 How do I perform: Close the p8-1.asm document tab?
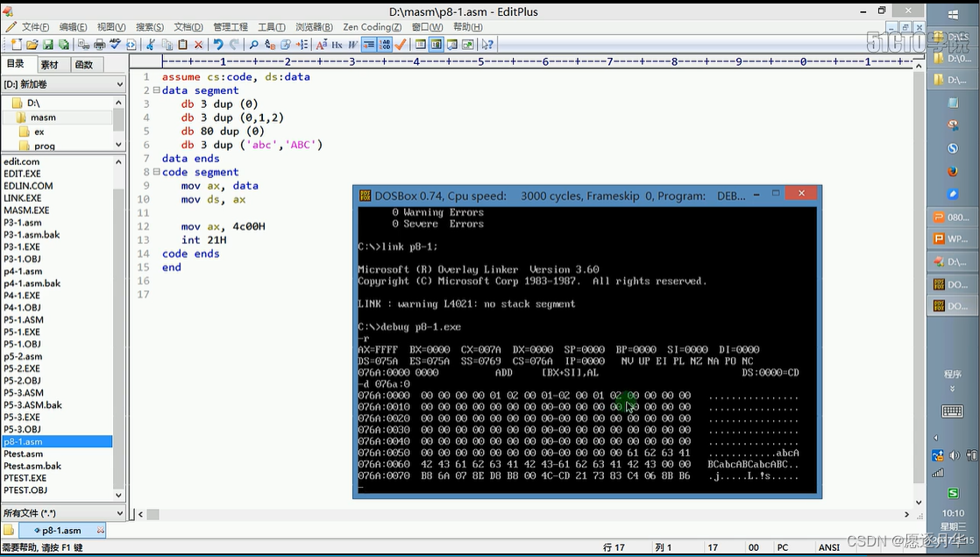[101, 530]
